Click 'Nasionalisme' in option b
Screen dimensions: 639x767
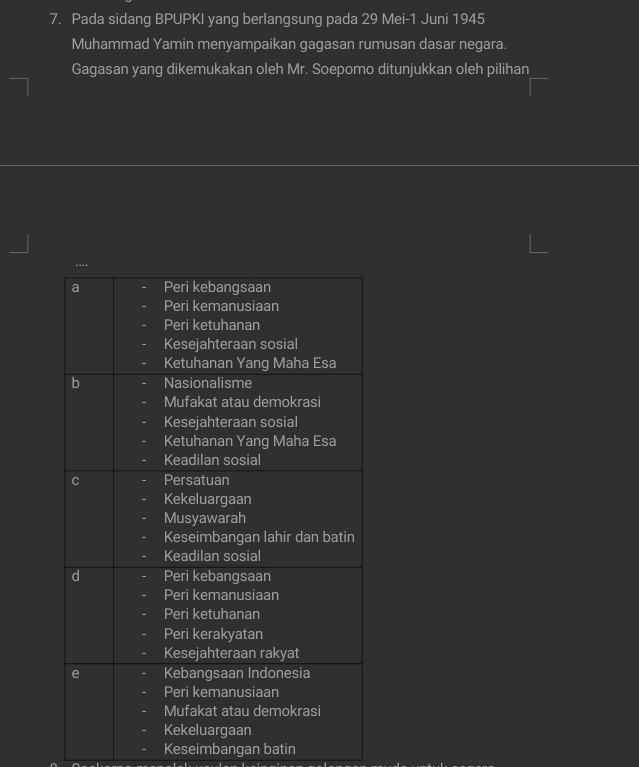coord(208,383)
